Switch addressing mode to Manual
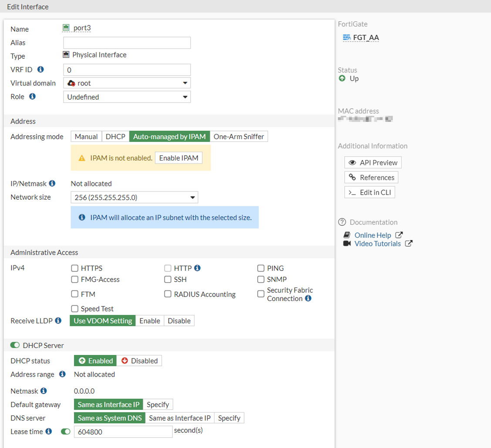Viewport: 491px width, 448px height. point(86,137)
